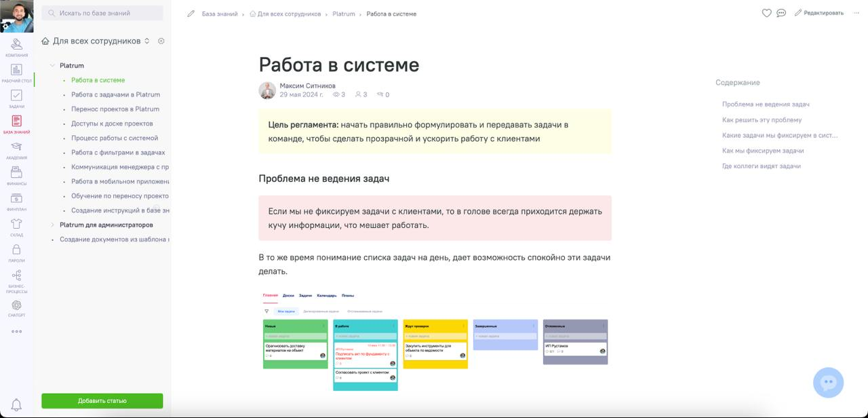The height and width of the screenshot is (418, 868).
Task: Collapse the Platrum tree folder
Action: pos(52,66)
